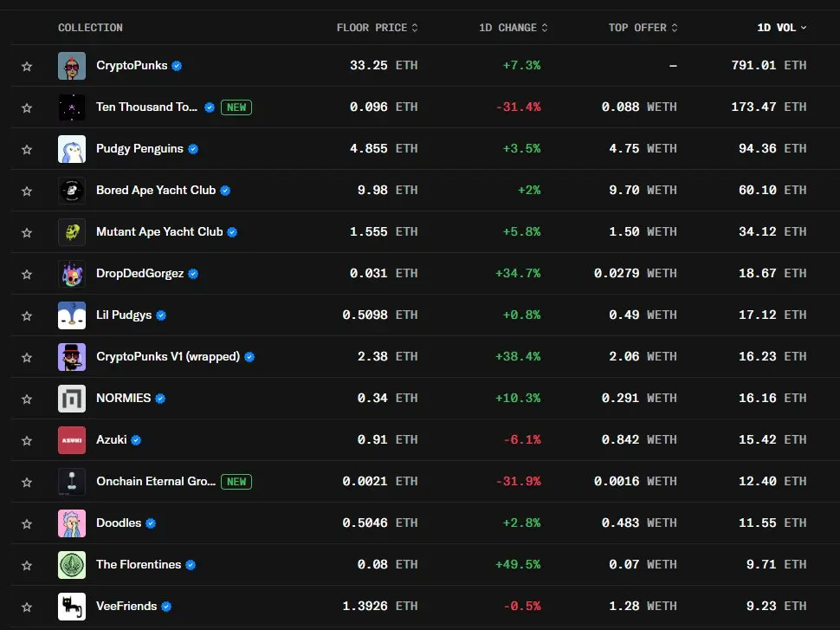Click the 1.3926 ETH floor price
This screenshot has height=630, width=840.
(x=380, y=606)
